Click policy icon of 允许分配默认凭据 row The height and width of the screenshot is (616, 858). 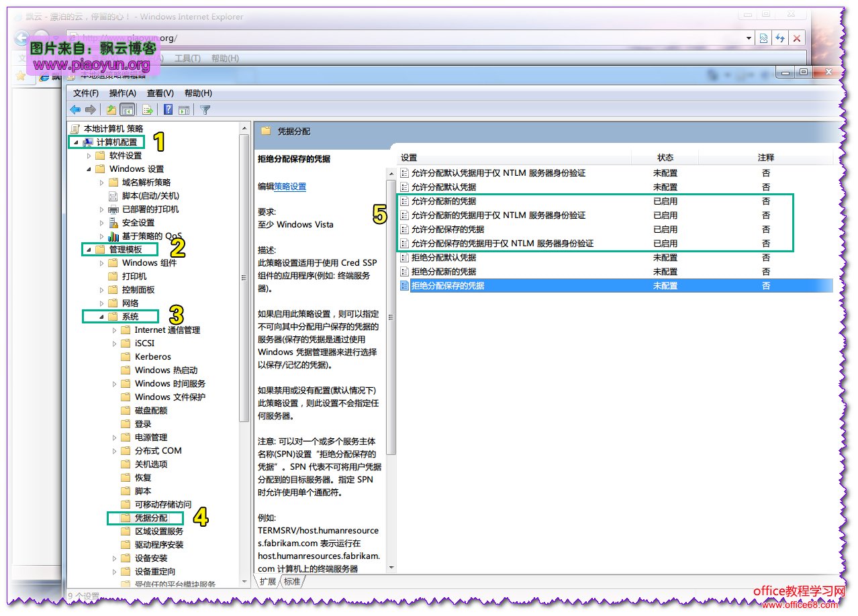pos(404,187)
